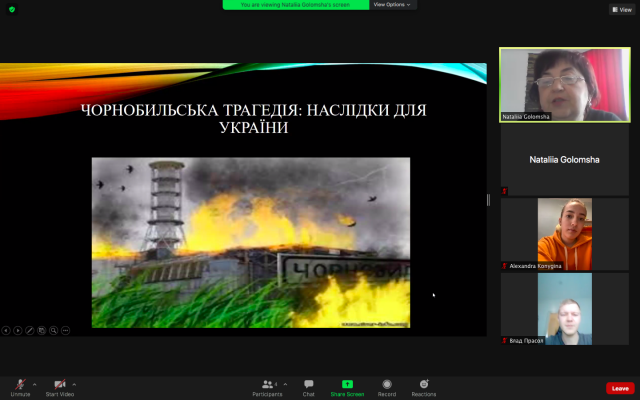Unmute the microphone

click(21, 385)
